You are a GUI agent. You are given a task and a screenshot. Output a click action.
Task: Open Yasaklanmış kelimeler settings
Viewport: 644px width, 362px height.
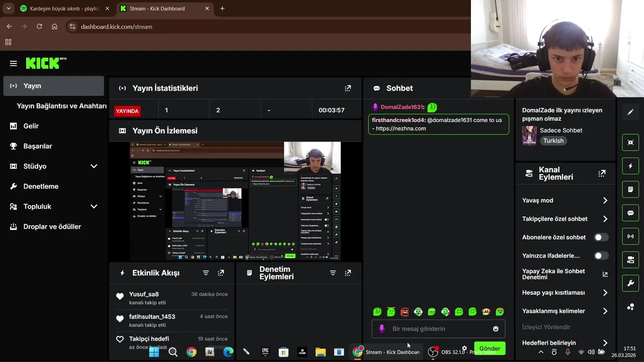pyautogui.click(x=565, y=311)
